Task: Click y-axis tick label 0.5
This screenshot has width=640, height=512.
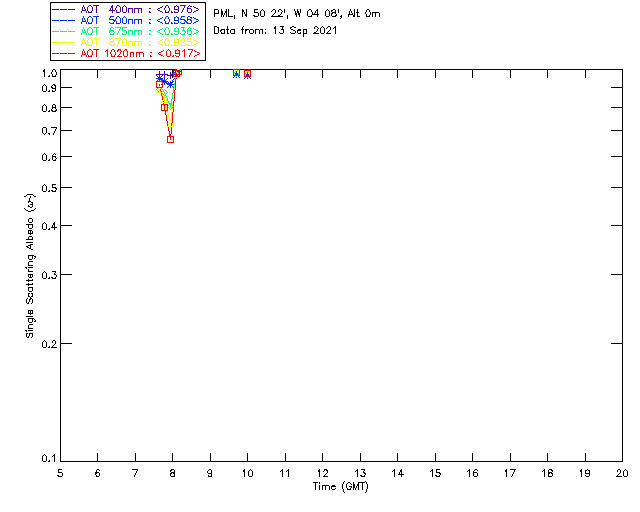Action: [49, 188]
